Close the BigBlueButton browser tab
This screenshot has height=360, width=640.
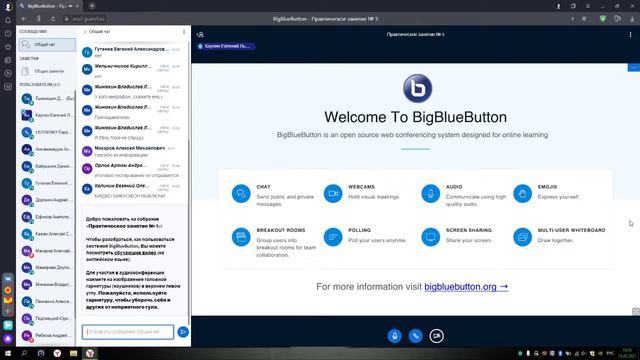tap(78, 6)
